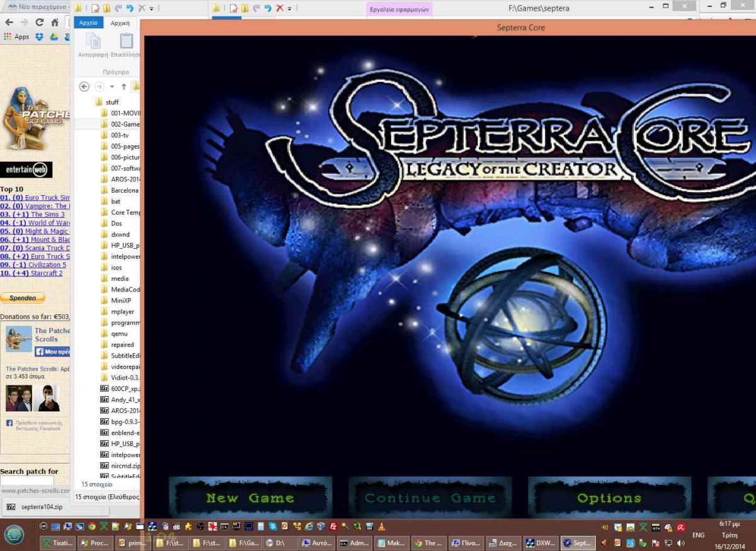This screenshot has width=756, height=551.
Task: Reload the page in Chrome
Action: (39, 22)
